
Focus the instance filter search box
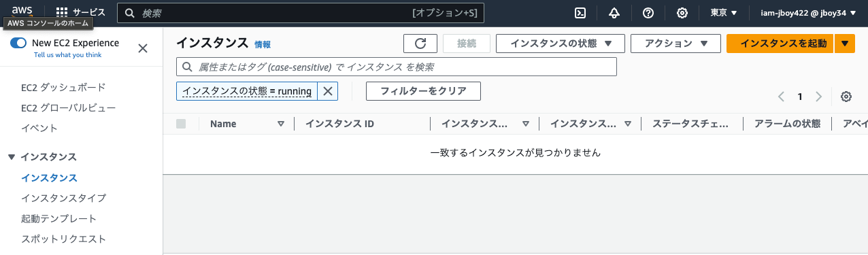[397, 67]
